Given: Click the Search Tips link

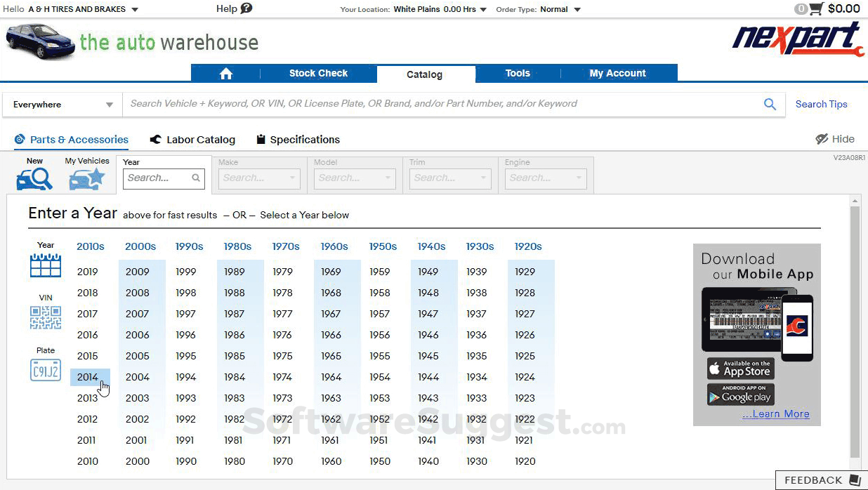Looking at the screenshot, I should [x=821, y=105].
